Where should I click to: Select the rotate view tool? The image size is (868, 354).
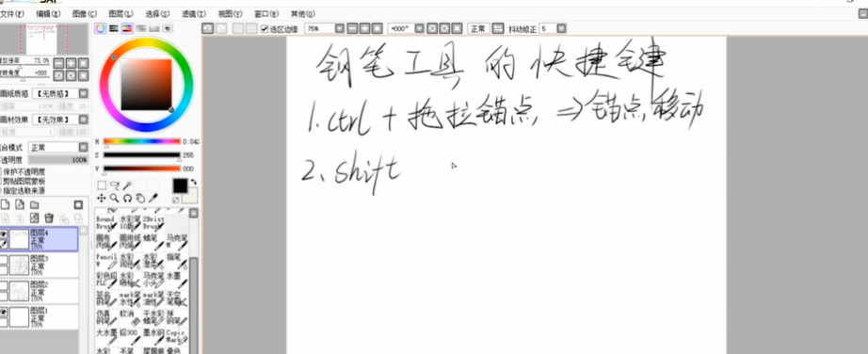tap(127, 198)
